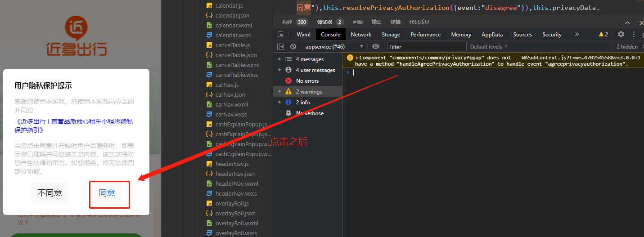Click the blue icon of calendar.wxss
This screenshot has width=644, height=237.
209,36
